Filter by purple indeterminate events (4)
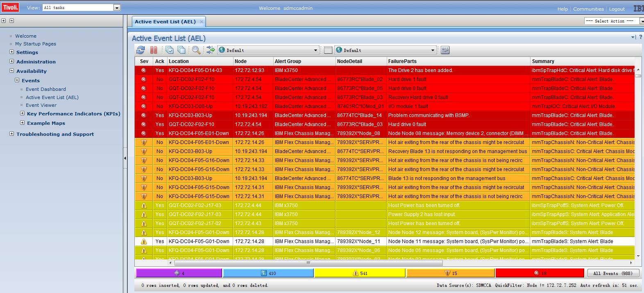 (179, 273)
